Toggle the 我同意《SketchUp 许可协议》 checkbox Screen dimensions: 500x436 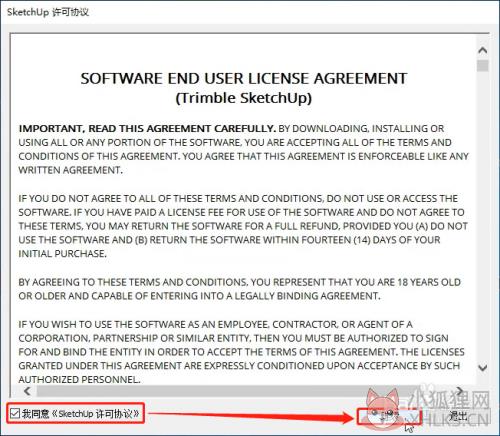pos(15,414)
